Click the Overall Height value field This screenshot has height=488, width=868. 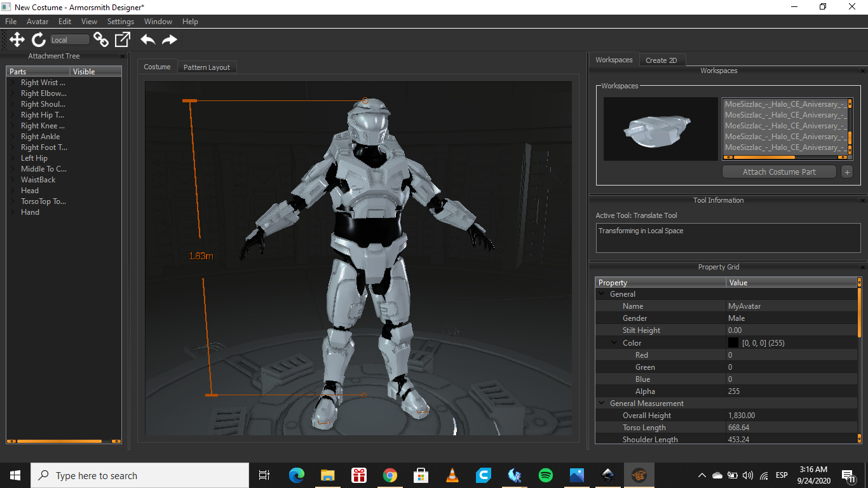pyautogui.click(x=791, y=416)
